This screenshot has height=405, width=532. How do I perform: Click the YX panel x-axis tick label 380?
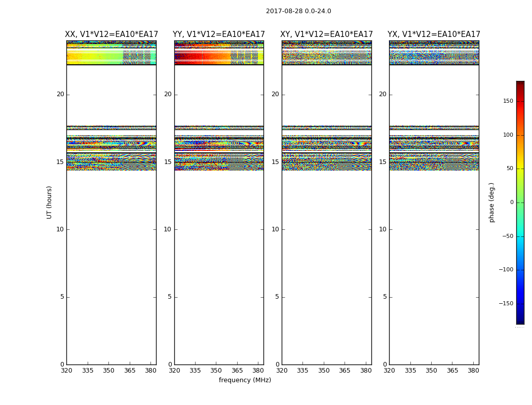(x=473, y=371)
